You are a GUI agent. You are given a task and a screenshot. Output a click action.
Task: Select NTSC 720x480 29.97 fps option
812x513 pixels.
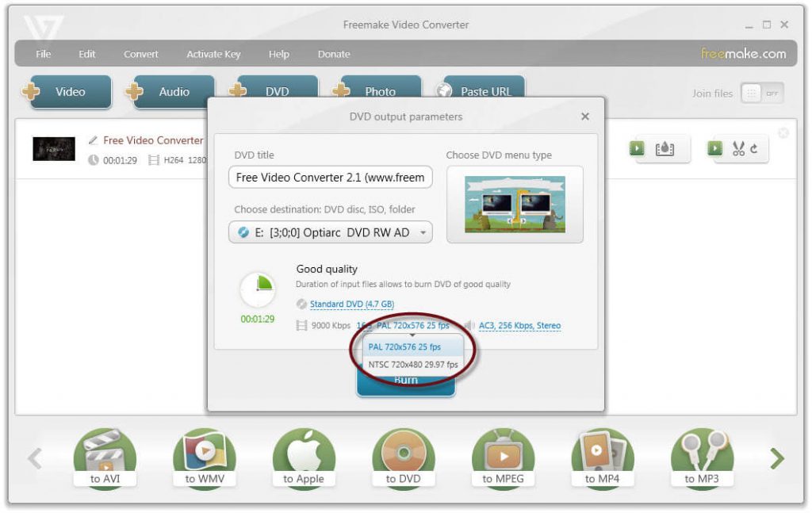(412, 365)
